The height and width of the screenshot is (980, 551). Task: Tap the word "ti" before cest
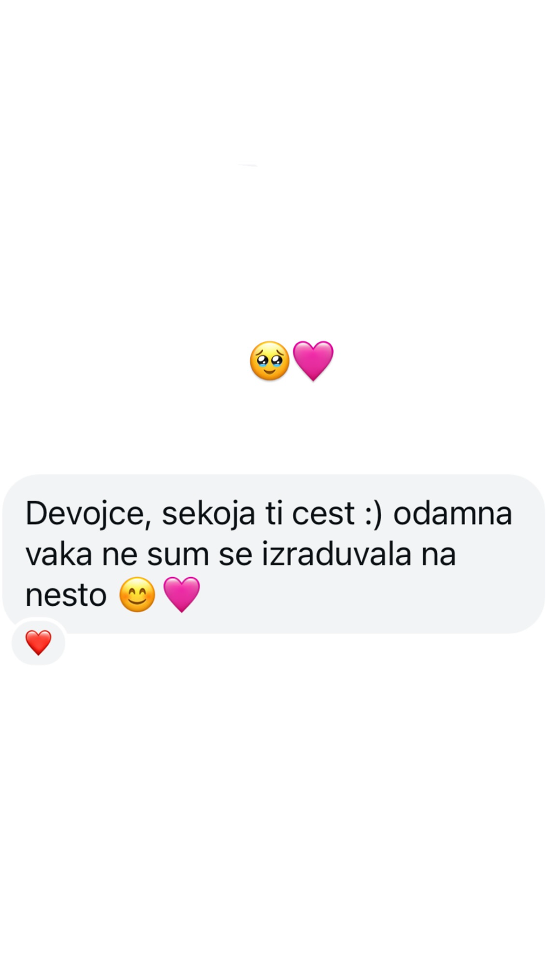(273, 513)
